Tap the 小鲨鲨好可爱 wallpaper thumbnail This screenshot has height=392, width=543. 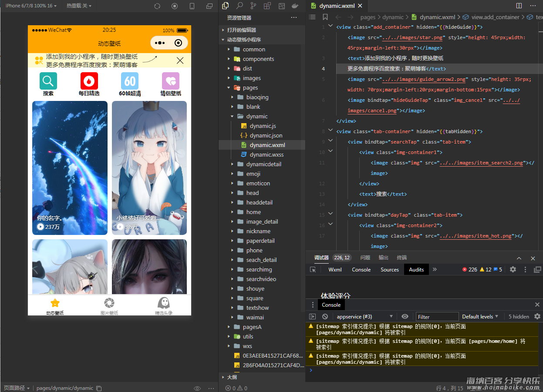tap(149, 168)
